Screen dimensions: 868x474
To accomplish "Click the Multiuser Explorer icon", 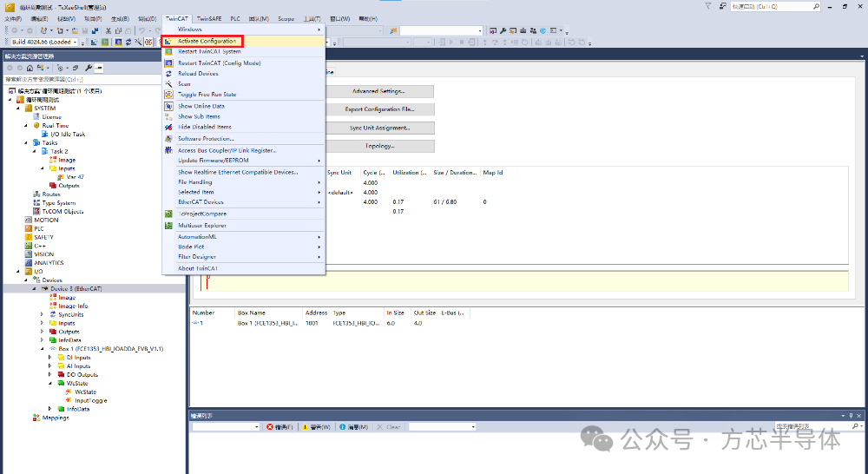I will click(169, 226).
